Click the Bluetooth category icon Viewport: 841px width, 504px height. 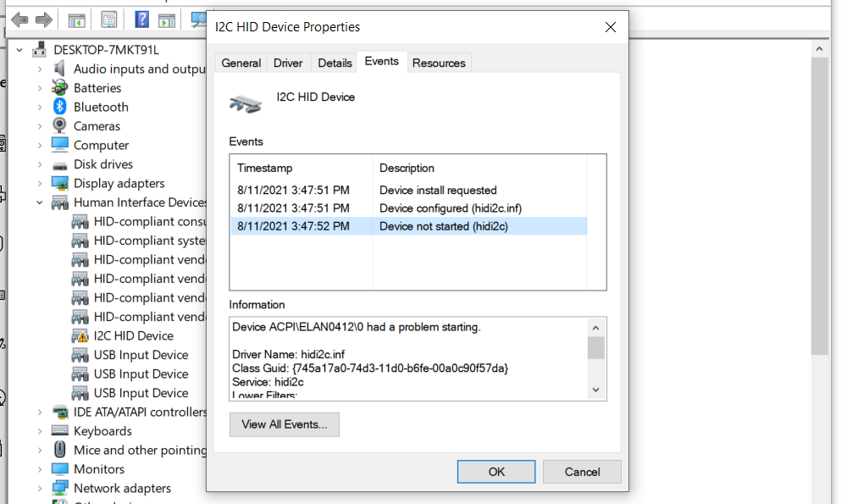point(59,106)
